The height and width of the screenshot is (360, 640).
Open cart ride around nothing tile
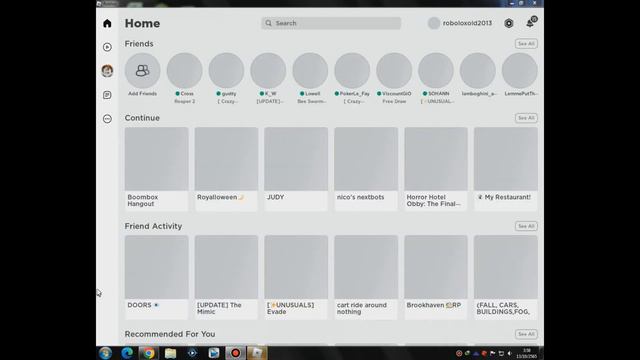click(x=366, y=277)
